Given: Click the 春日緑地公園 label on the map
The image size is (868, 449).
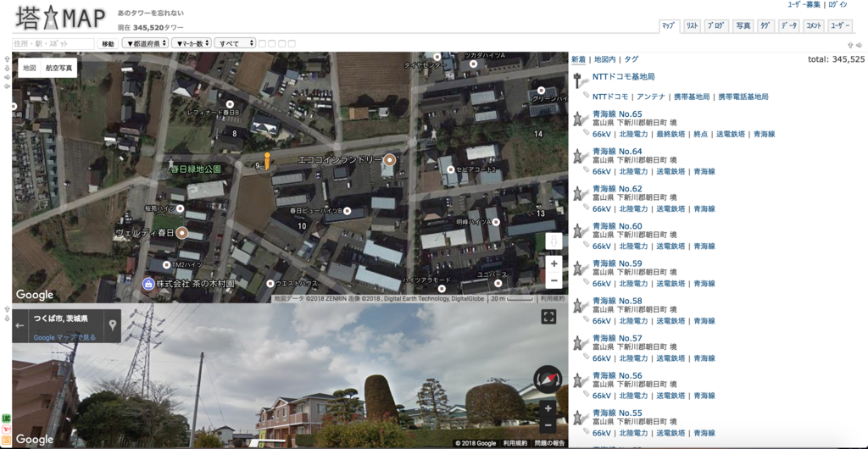Looking at the screenshot, I should coord(196,168).
